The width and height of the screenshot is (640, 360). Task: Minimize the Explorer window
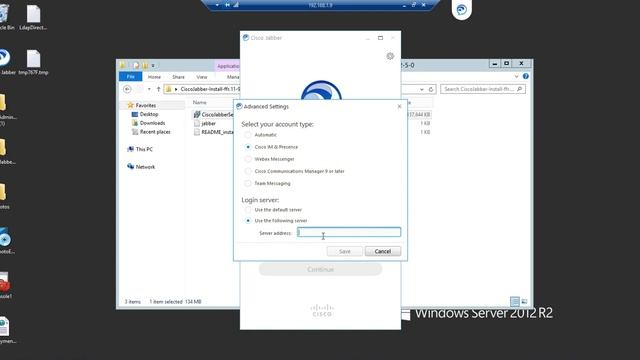(x=495, y=64)
